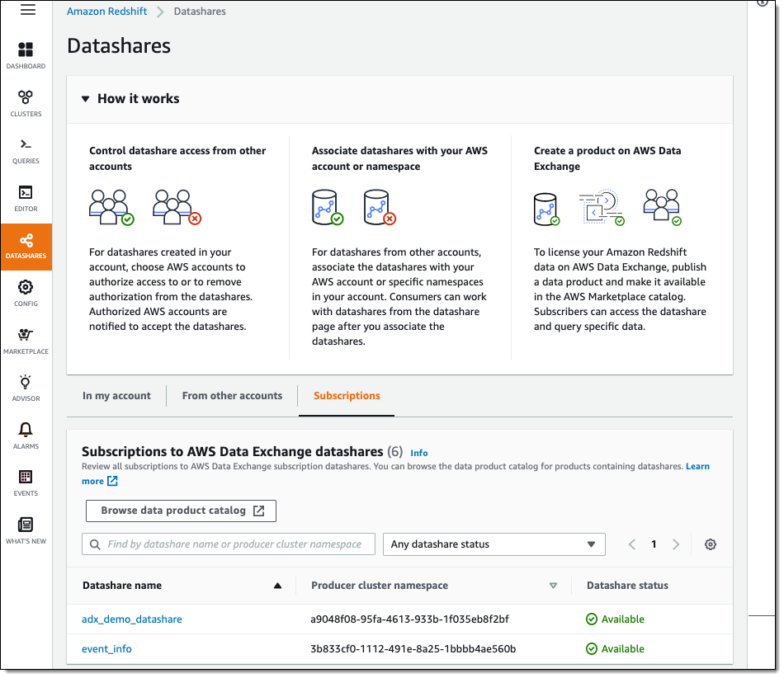Viewport: 784px width, 678px height.
Task: Open What's New in the sidebar
Action: coord(26,530)
